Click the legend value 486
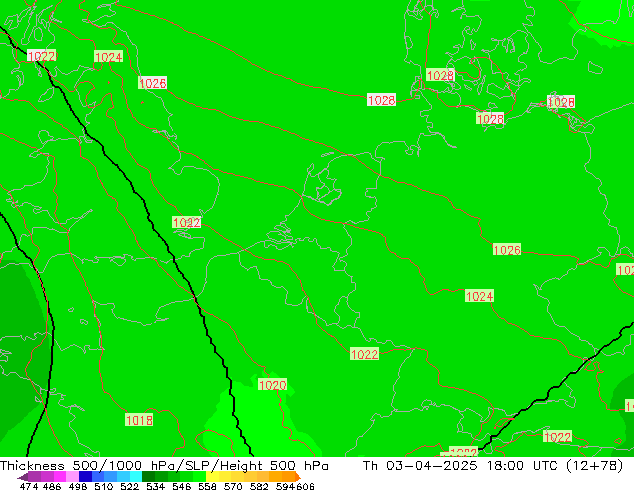This screenshot has height=490, width=634. point(52,486)
